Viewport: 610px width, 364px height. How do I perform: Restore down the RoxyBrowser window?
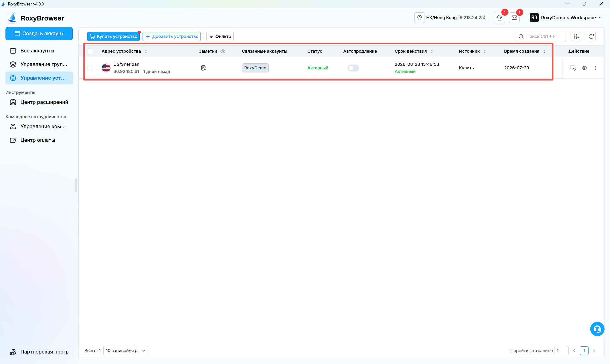pos(584,4)
